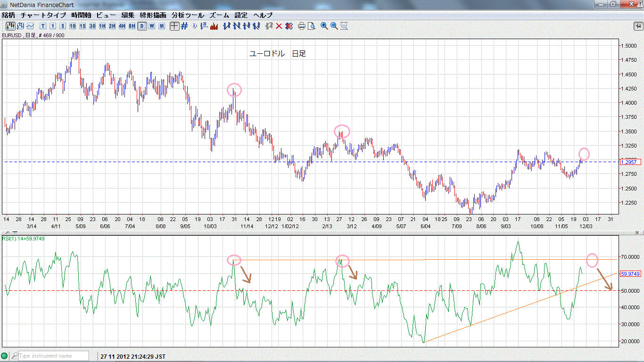Switch to 1-minute timeframe
644x362 pixels.
coord(53,26)
